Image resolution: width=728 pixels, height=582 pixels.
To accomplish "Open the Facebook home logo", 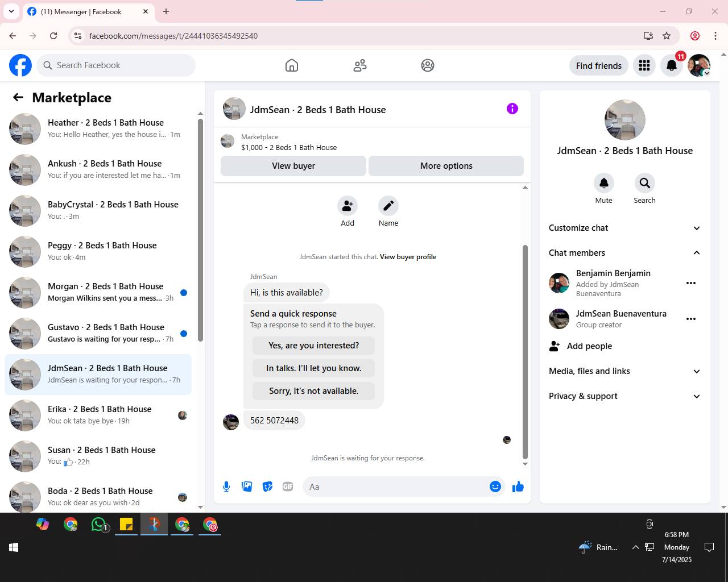I will coord(20,65).
